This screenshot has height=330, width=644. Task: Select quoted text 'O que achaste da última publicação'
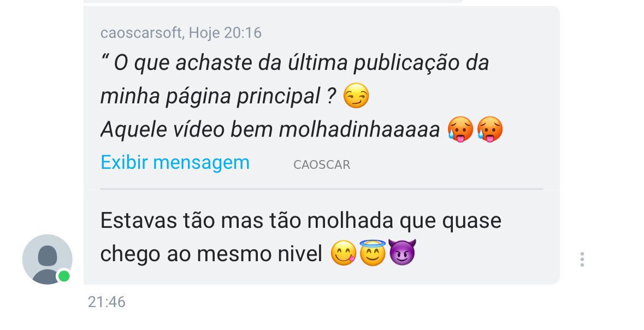231,63
